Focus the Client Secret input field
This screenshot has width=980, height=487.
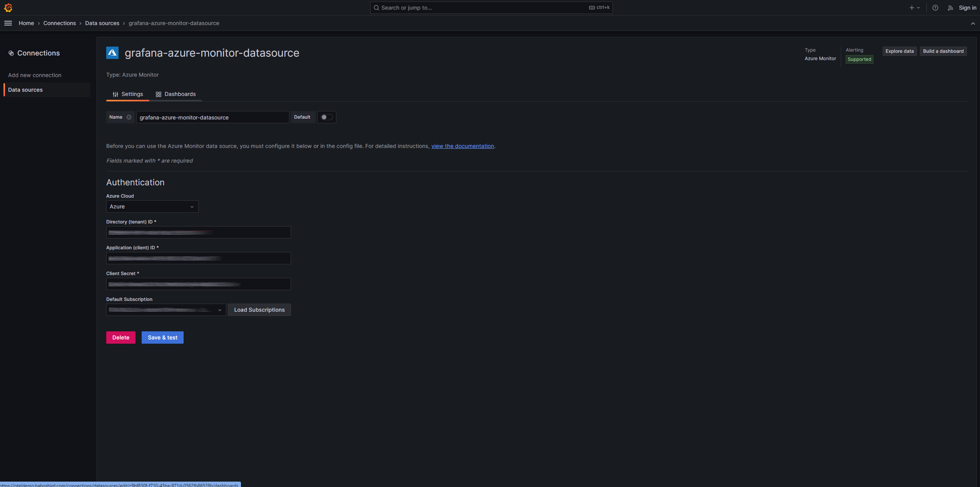tap(198, 284)
